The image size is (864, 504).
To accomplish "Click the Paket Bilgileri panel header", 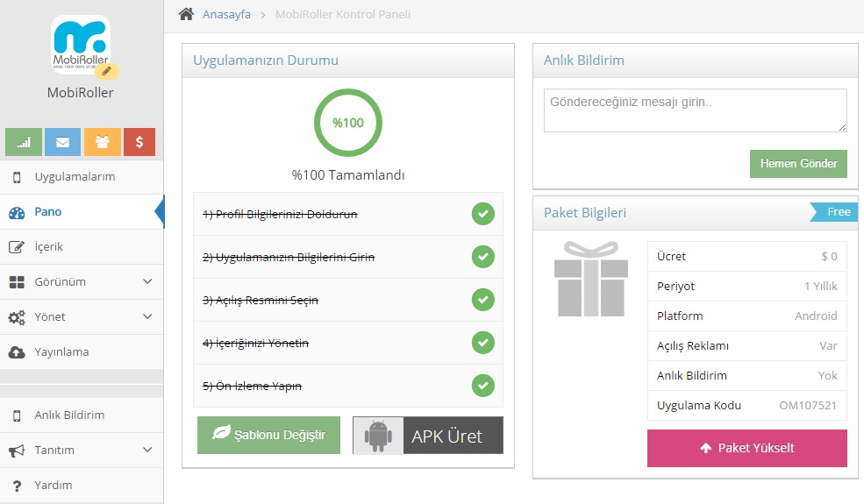I will click(696, 213).
